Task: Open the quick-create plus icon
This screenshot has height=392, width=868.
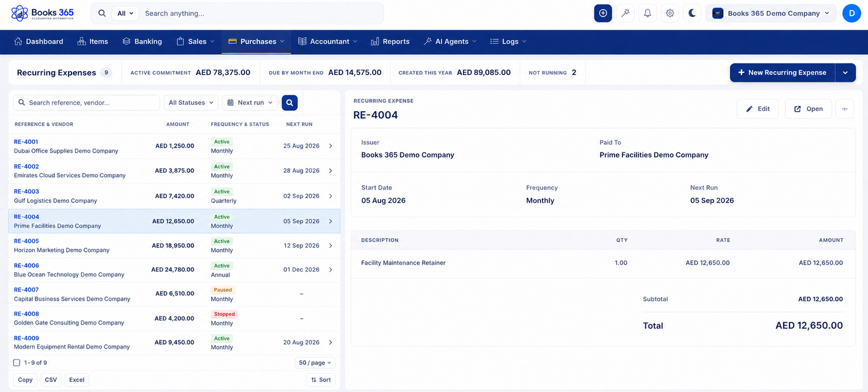Action: [603, 14]
